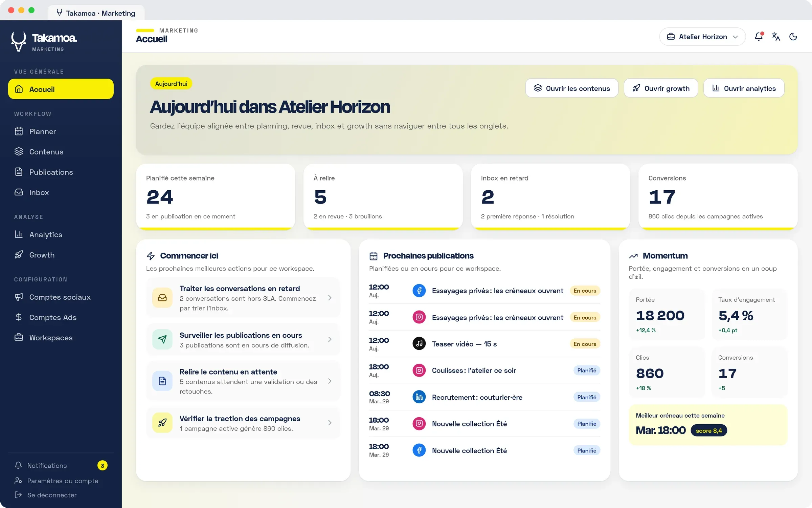Click Instagram icon for Coulisses post
Viewport: 812px width, 508px height.
coord(419,370)
